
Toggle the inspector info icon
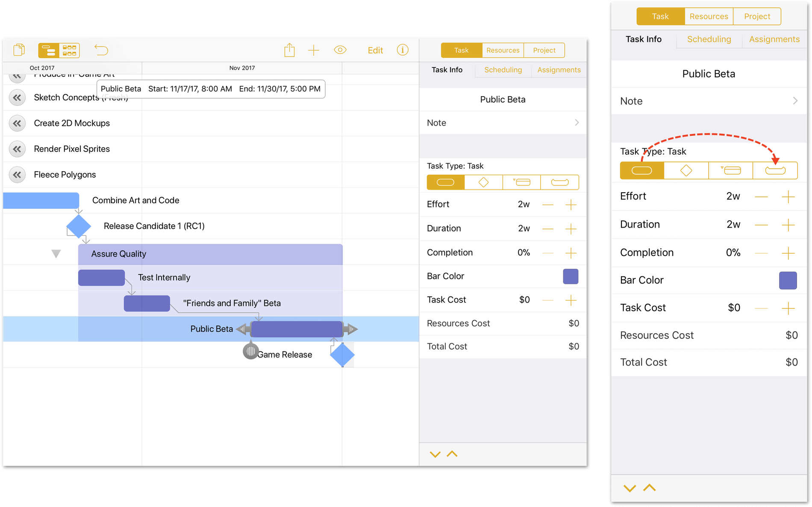point(403,50)
